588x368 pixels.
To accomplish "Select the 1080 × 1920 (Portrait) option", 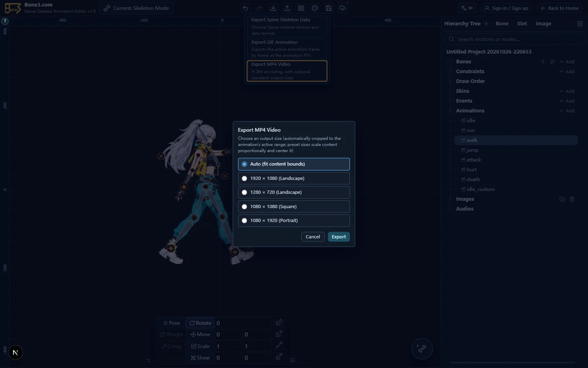I will [x=294, y=220].
